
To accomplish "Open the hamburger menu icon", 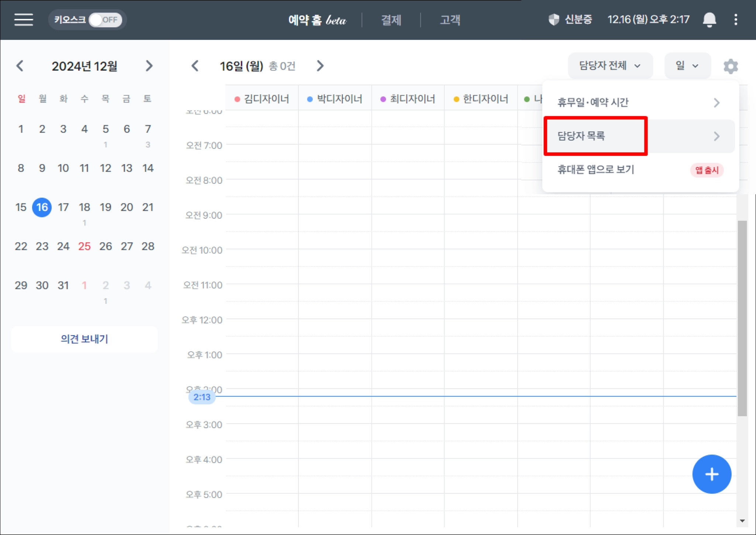I will [x=24, y=20].
